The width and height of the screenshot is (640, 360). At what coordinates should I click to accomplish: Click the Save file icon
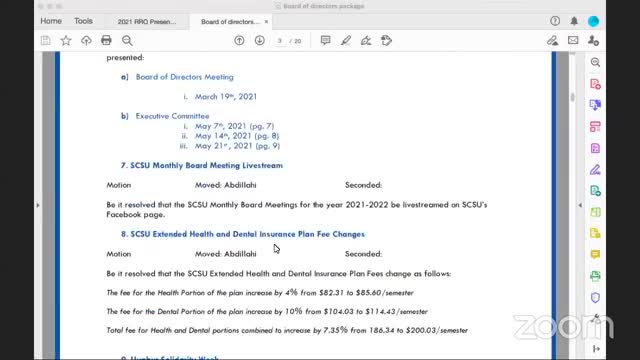(46, 40)
